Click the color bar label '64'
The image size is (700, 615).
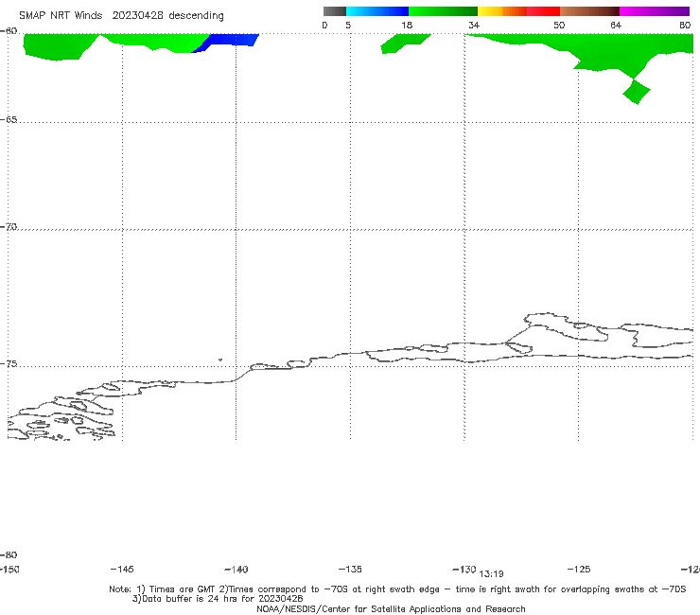point(616,25)
